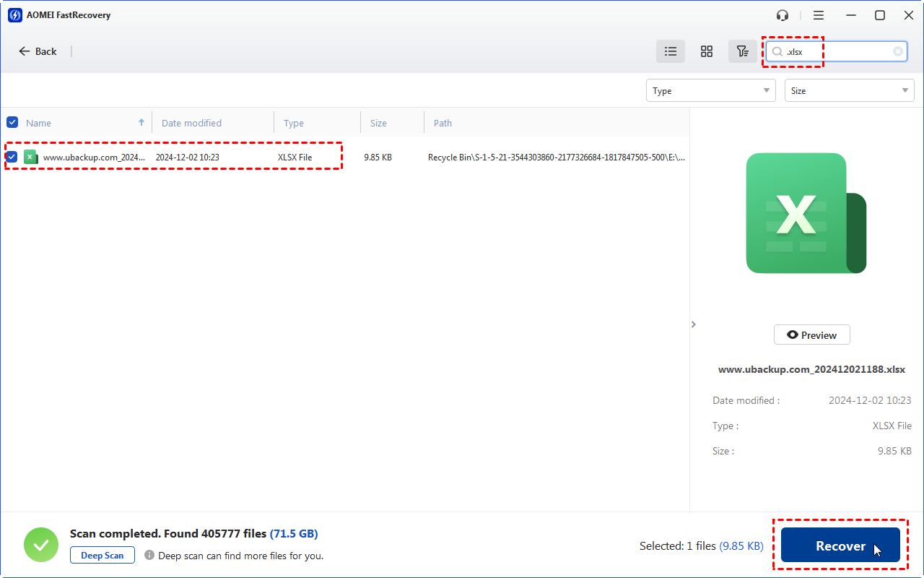Click the Excel icon in file row

[x=30, y=157]
